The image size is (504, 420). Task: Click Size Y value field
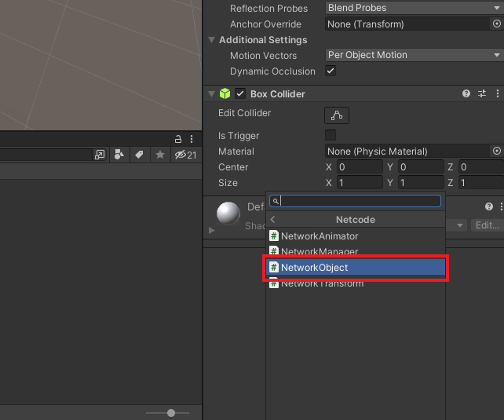click(421, 183)
